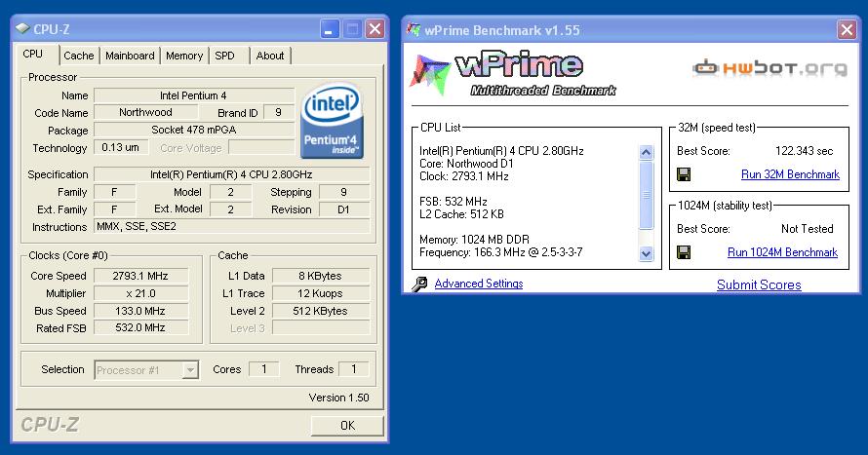Click the save icon under 1024M stability test

[684, 252]
